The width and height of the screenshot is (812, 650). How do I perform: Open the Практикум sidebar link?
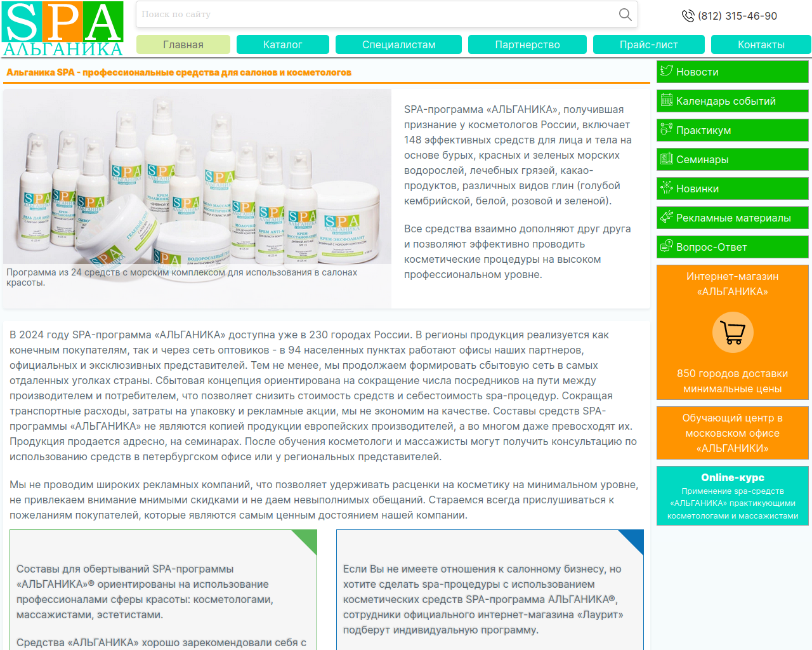click(x=733, y=130)
